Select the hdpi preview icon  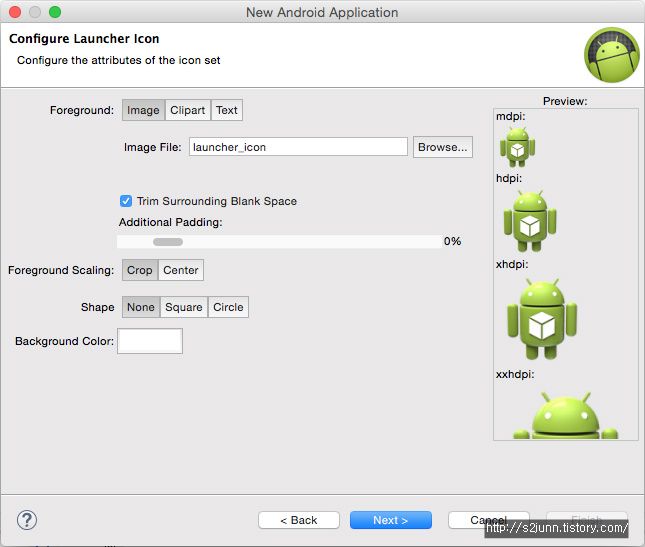tap(530, 221)
